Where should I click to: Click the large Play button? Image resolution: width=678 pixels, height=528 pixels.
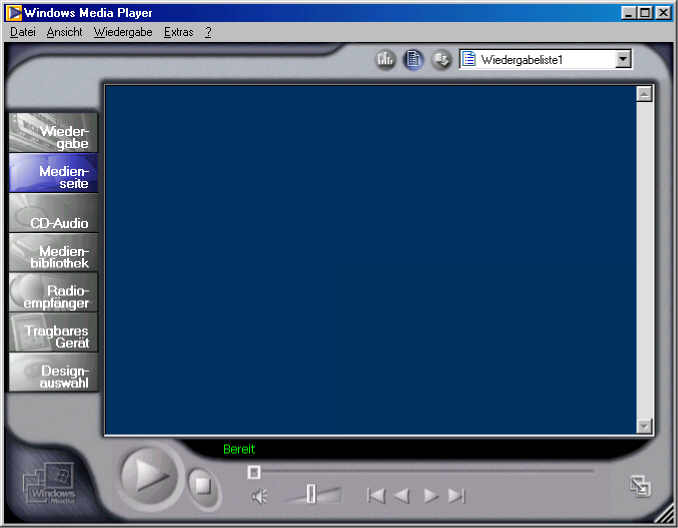pyautogui.click(x=149, y=476)
